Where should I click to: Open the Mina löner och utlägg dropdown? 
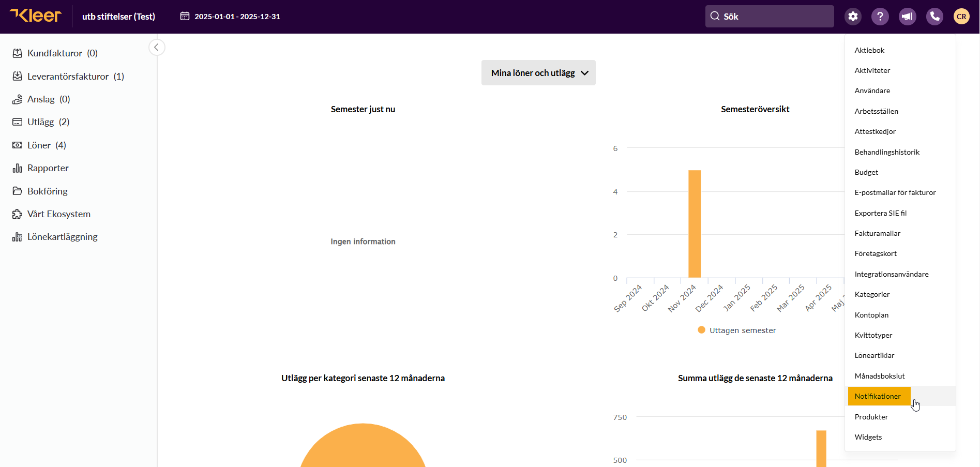(x=538, y=73)
